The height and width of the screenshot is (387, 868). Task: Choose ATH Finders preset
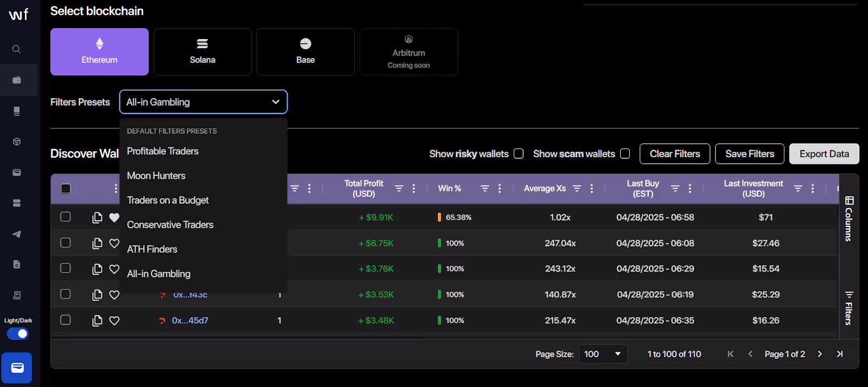point(203,249)
